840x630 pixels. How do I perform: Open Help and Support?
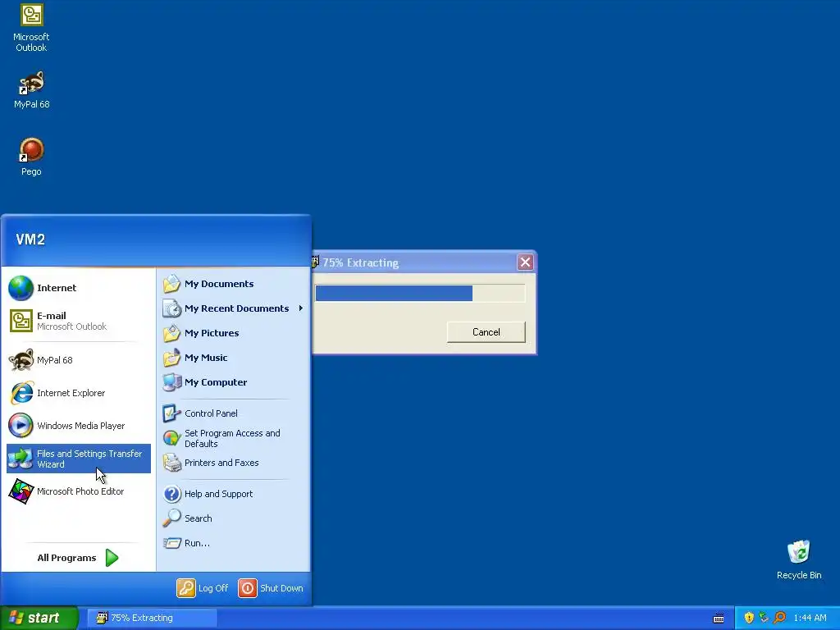coord(234,494)
